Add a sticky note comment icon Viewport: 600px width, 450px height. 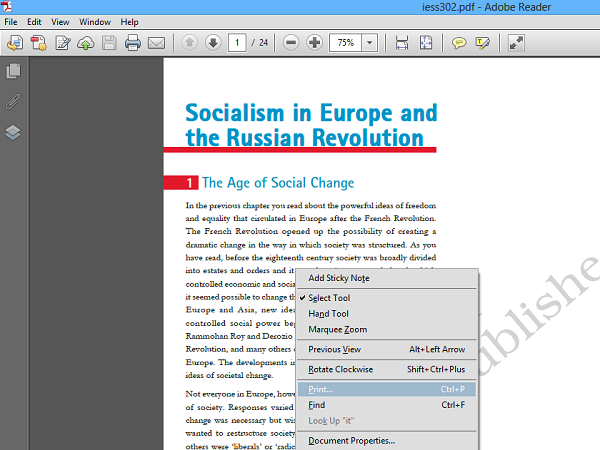click(x=459, y=43)
